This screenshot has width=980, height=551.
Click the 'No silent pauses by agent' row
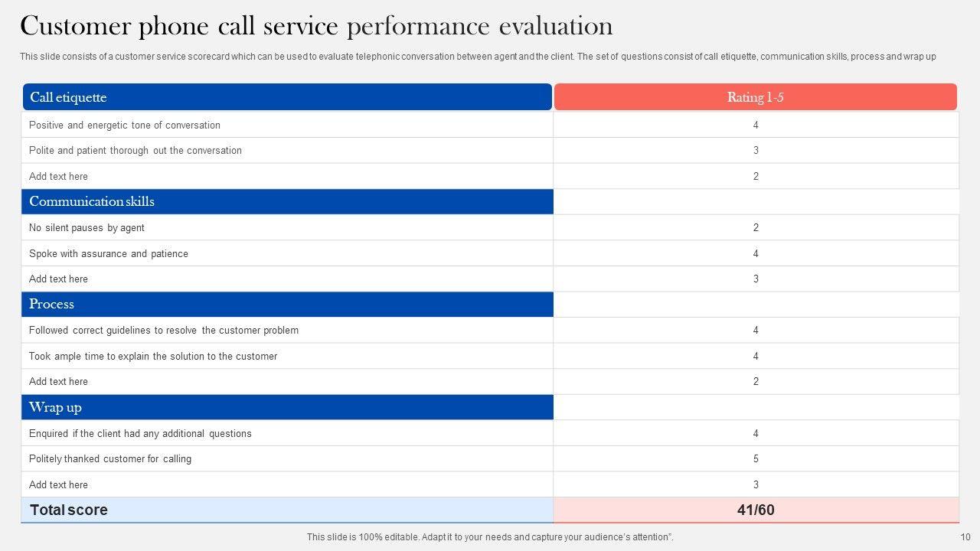coord(87,228)
